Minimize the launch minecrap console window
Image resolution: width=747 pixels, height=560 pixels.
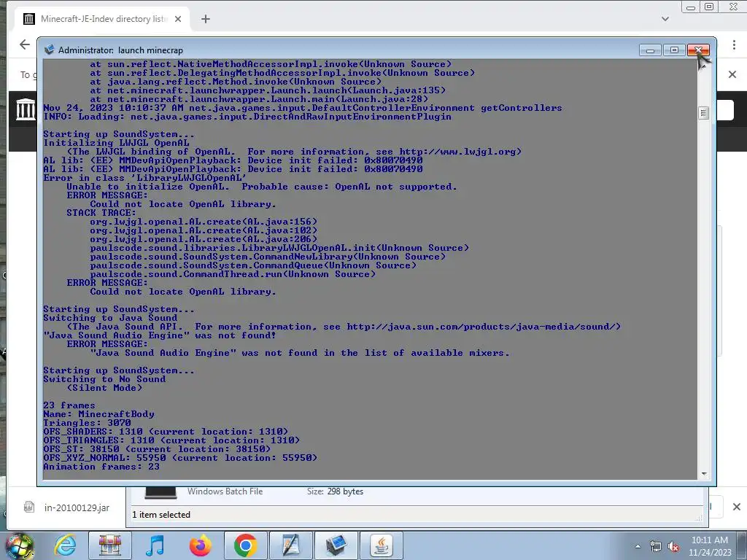[650, 50]
